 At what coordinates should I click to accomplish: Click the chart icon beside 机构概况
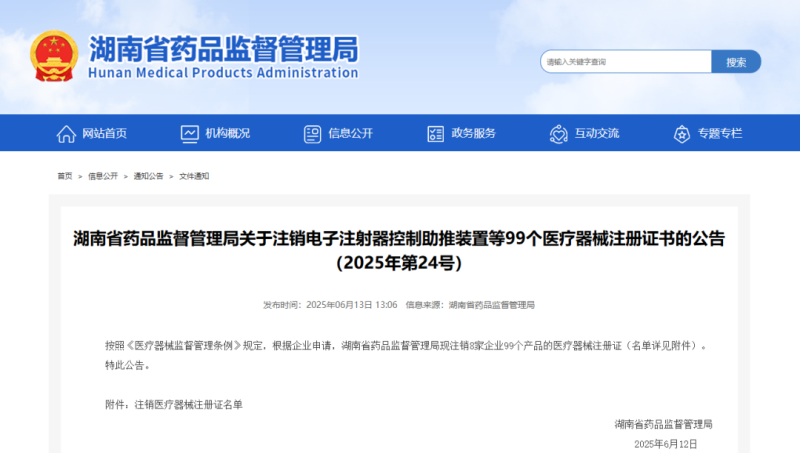click(x=190, y=134)
